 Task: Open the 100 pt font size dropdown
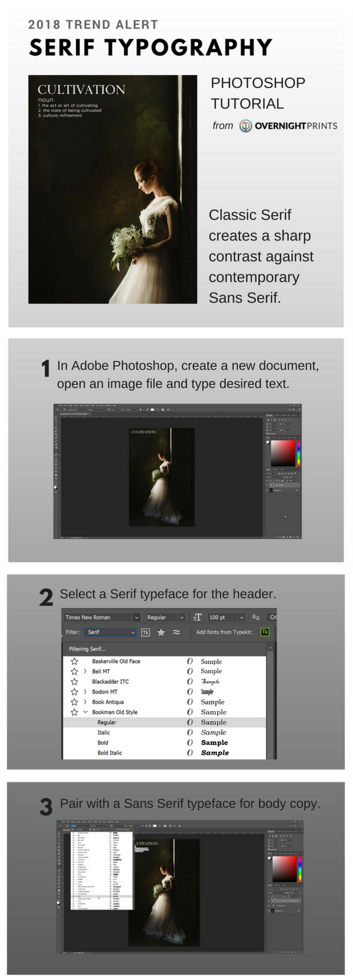(x=241, y=617)
